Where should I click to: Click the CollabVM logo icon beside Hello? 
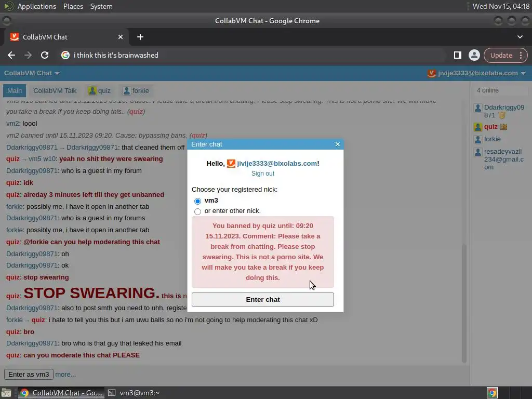[x=231, y=164]
